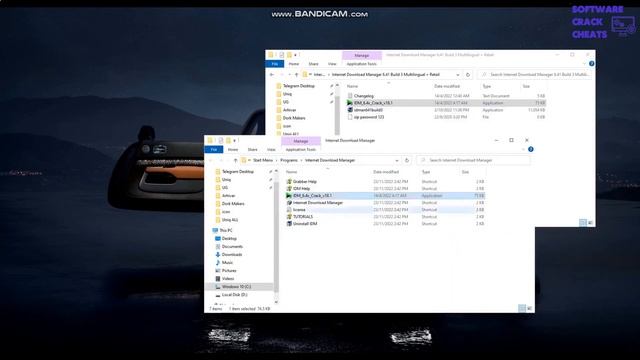Switch front window to details view
The image size is (640, 360).
tap(522, 308)
